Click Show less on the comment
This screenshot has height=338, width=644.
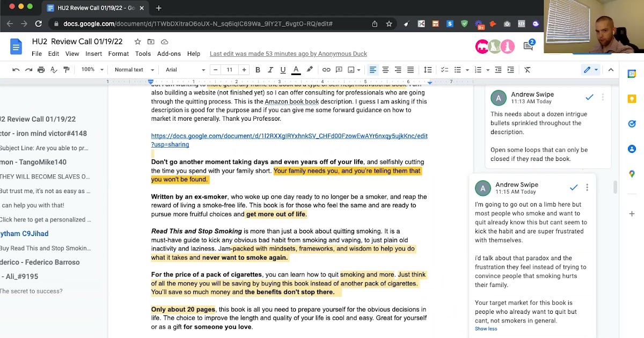tap(486, 329)
